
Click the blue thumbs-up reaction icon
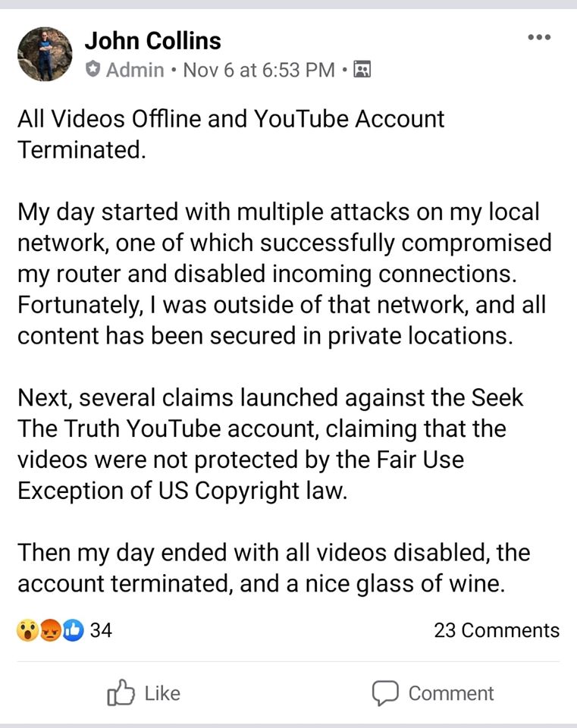(72, 630)
